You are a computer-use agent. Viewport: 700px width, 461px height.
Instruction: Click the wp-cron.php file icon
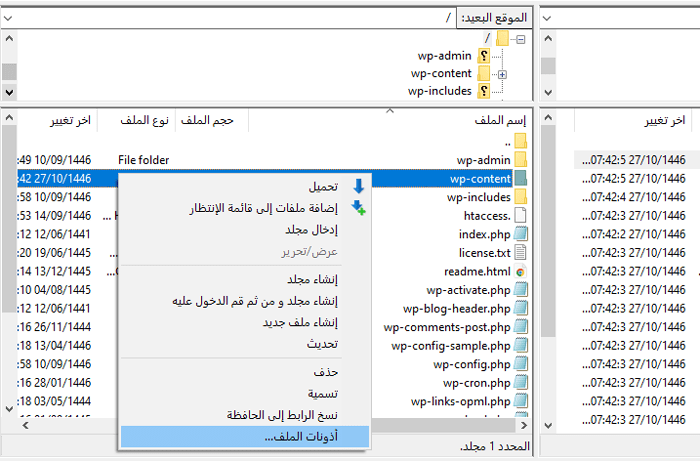pos(521,382)
